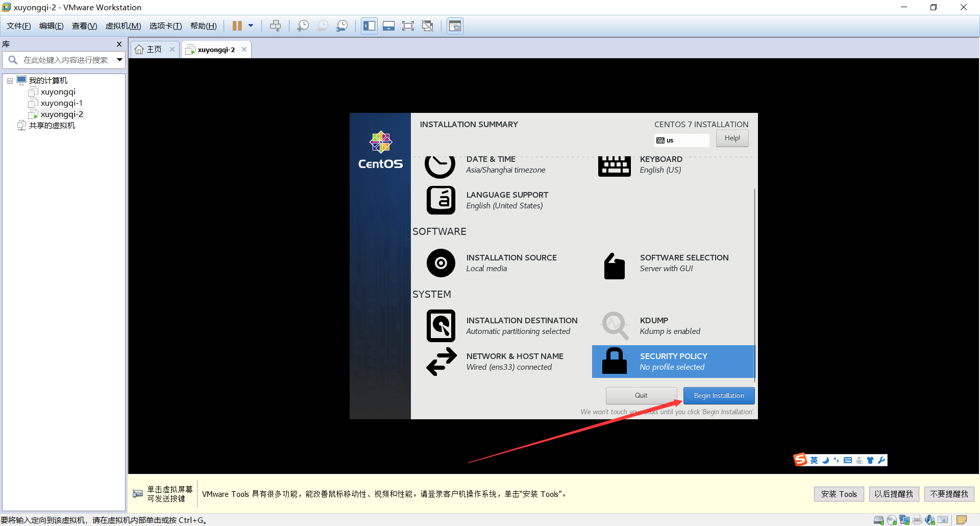The width and height of the screenshot is (980, 526).
Task: Click the Unity mode toolbar icon
Action: 428,26
